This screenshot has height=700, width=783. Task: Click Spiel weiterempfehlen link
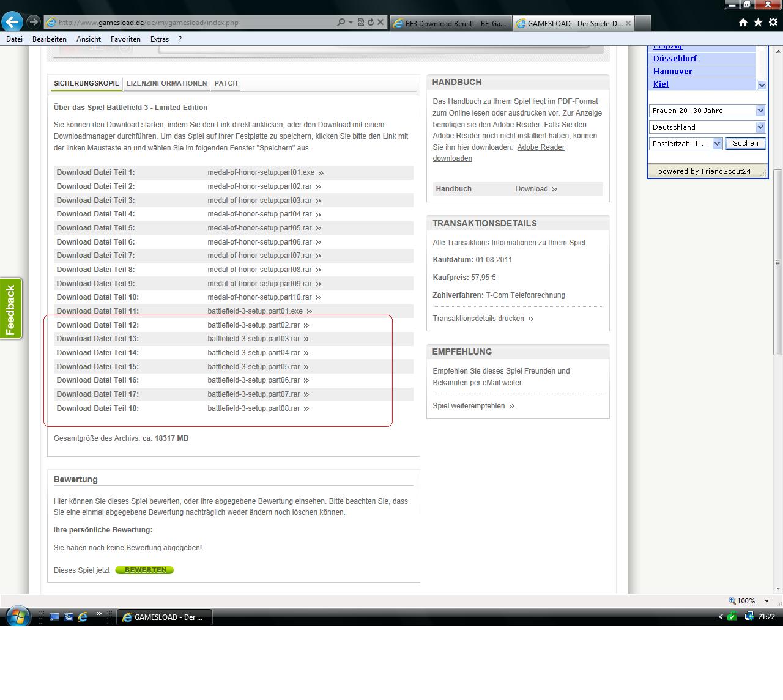click(473, 406)
